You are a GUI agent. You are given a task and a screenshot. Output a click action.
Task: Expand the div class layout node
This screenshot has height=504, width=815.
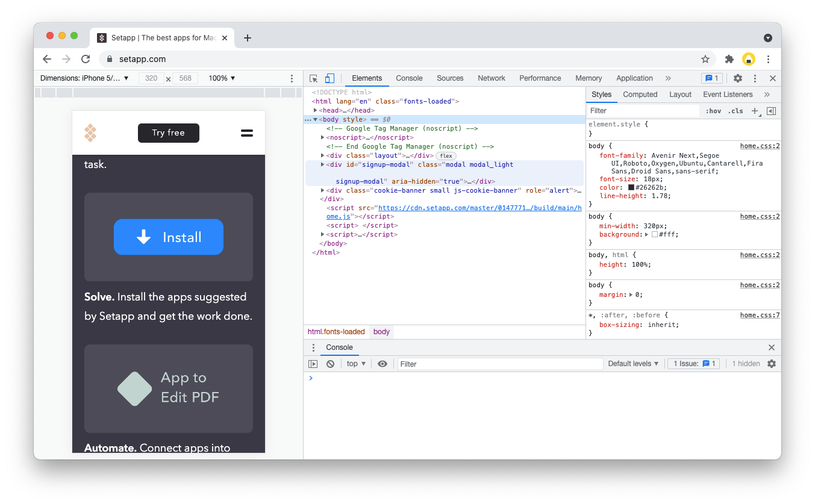tap(323, 155)
